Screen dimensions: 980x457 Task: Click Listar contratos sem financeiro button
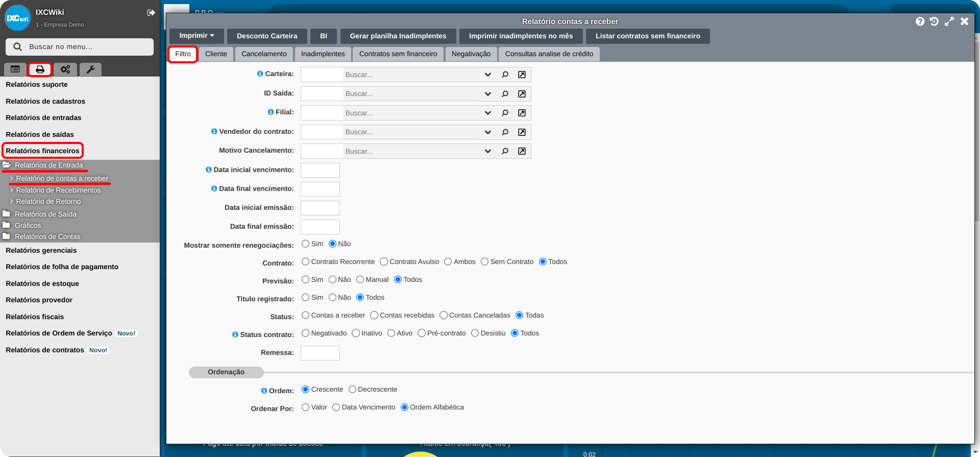point(648,36)
